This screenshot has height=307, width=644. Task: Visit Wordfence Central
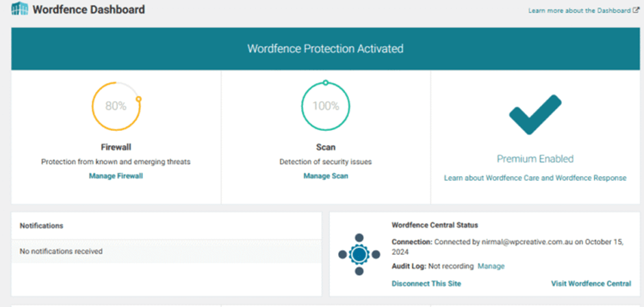coord(591,284)
